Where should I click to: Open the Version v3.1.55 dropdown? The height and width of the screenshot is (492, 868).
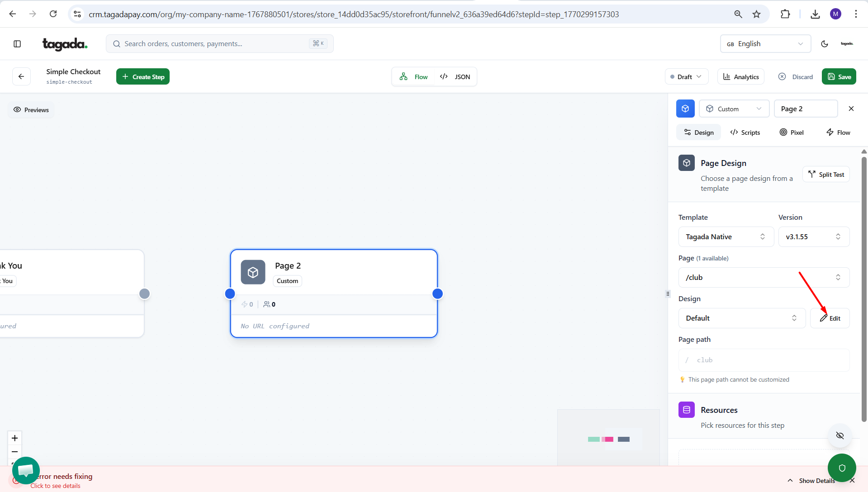click(x=813, y=237)
